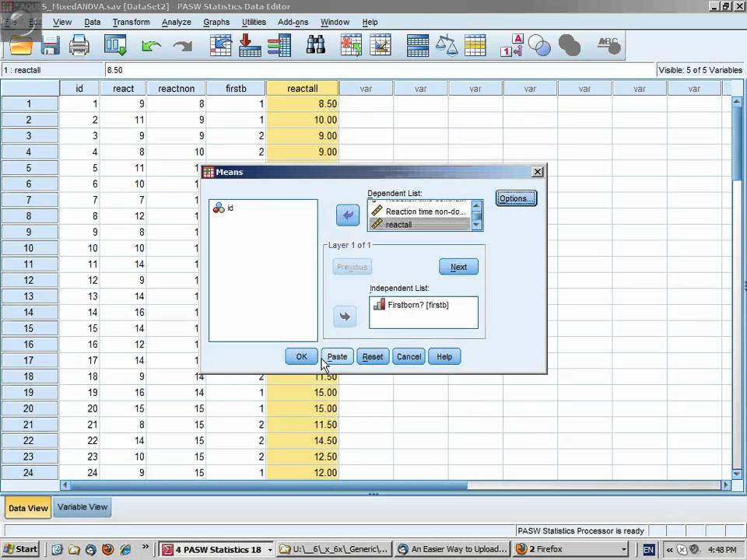Image resolution: width=747 pixels, height=560 pixels.
Task: Open Options in Means dialog
Action: click(x=516, y=198)
